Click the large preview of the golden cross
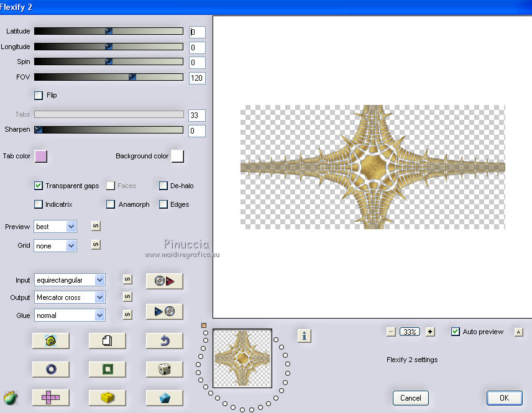Screen dimensions: 532x413 coord(372,167)
